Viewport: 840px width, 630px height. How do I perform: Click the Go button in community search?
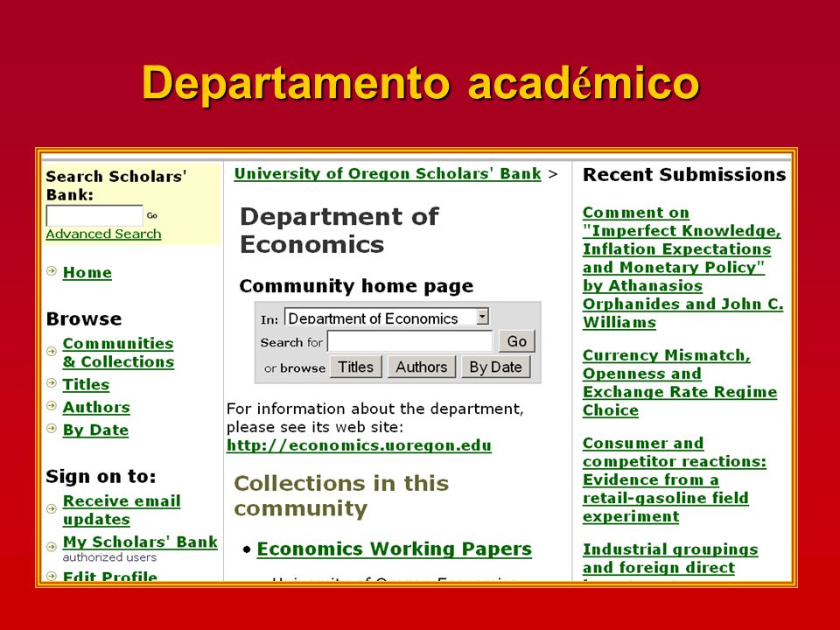tap(517, 341)
